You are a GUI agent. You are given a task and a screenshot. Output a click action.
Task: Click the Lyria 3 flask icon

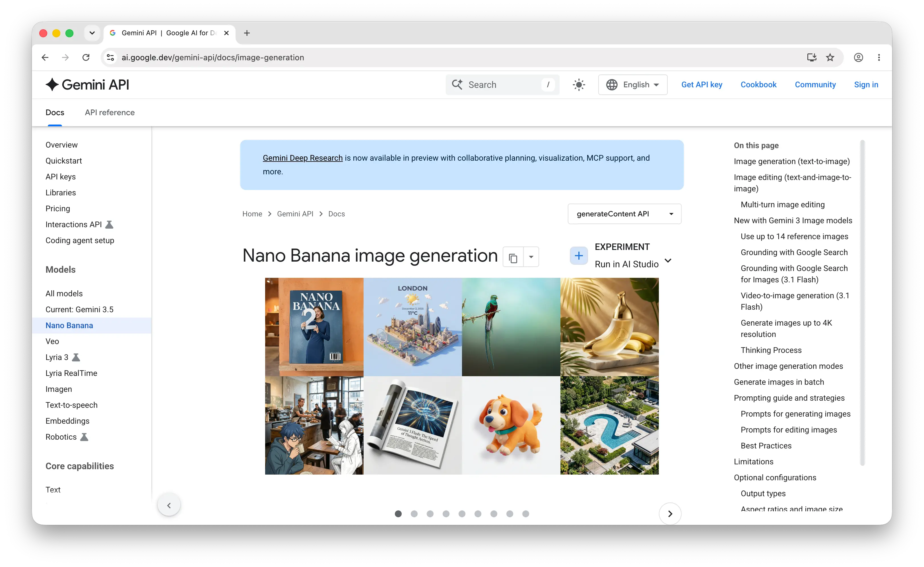[76, 357]
